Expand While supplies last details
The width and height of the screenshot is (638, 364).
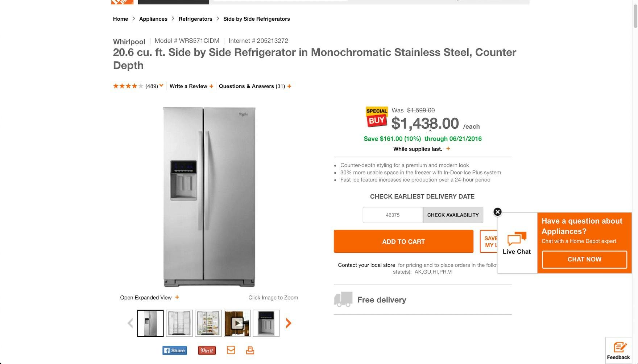pos(448,149)
